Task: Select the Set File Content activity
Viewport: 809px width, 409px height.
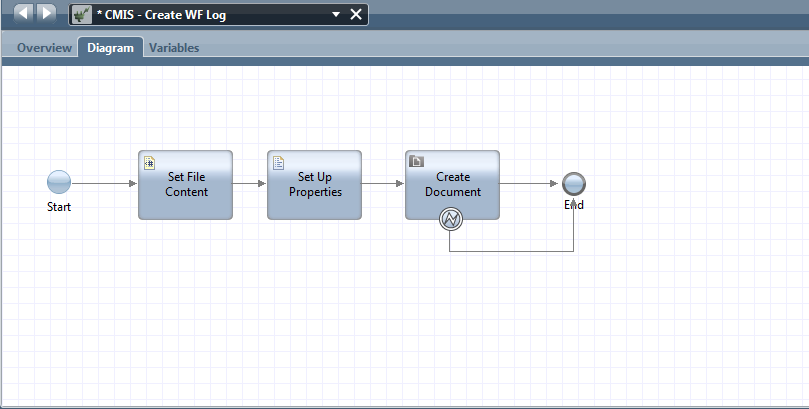Action: (x=185, y=185)
